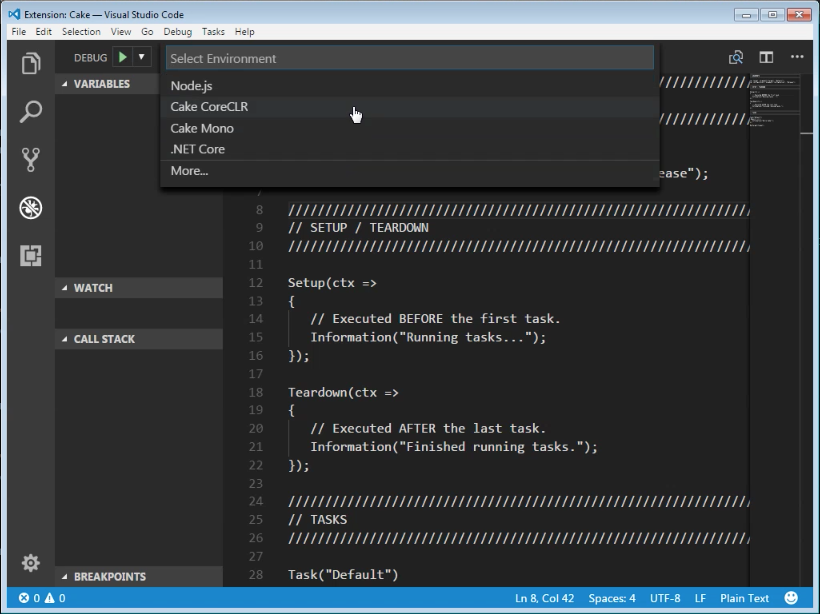This screenshot has width=820, height=614.
Task: Open the Manage gear icon
Action: coord(31,563)
